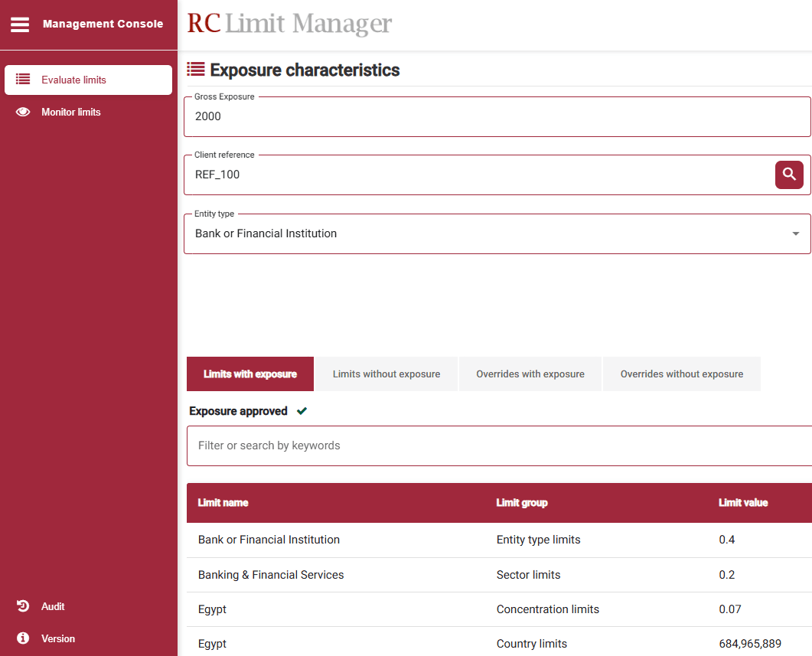Click Egypt in the Concentration limits row
812x656 pixels.
click(212, 609)
